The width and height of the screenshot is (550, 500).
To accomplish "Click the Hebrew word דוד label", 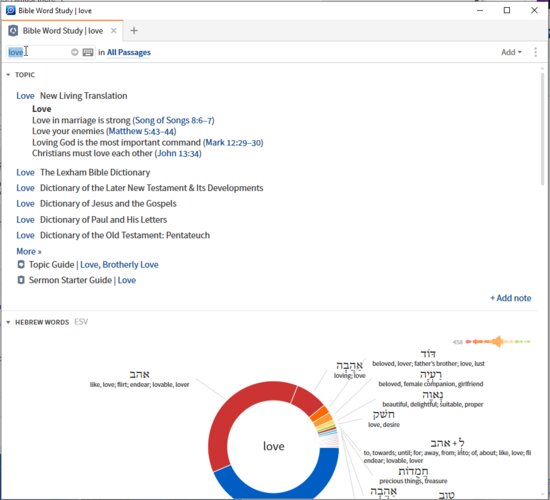I will 428,353.
